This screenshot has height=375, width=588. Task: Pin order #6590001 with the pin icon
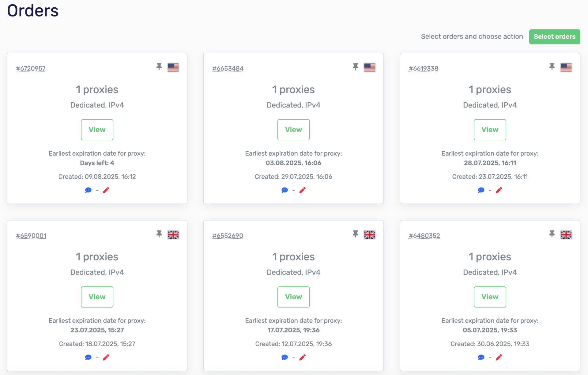pos(159,234)
